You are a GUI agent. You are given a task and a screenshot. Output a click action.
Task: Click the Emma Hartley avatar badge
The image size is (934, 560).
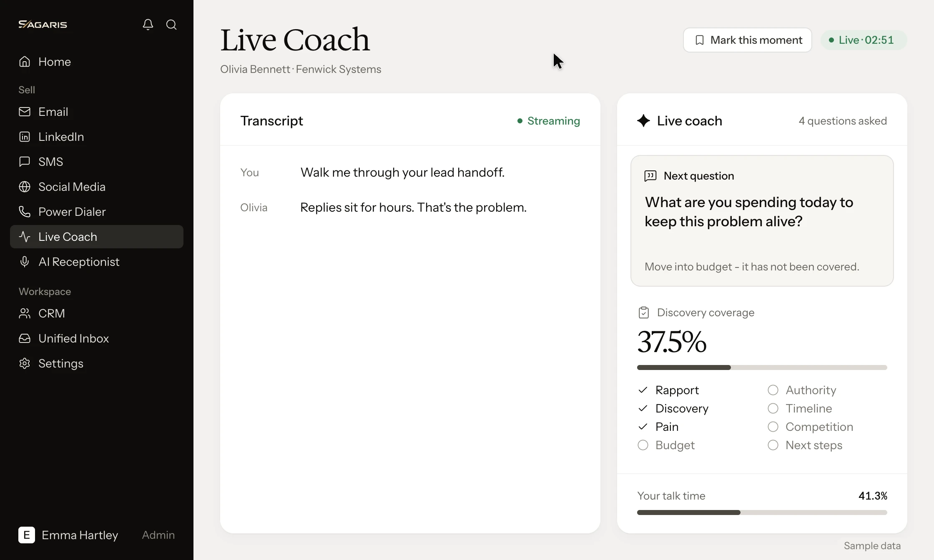(27, 535)
